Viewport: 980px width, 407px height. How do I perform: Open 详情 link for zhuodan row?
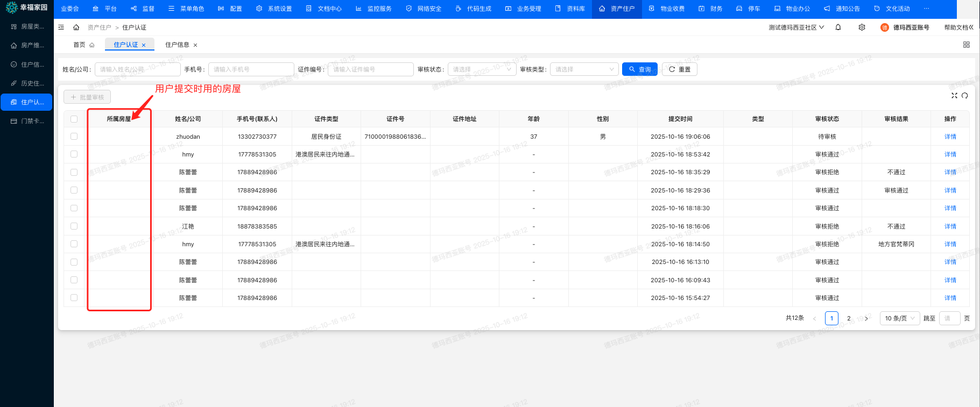coord(950,137)
